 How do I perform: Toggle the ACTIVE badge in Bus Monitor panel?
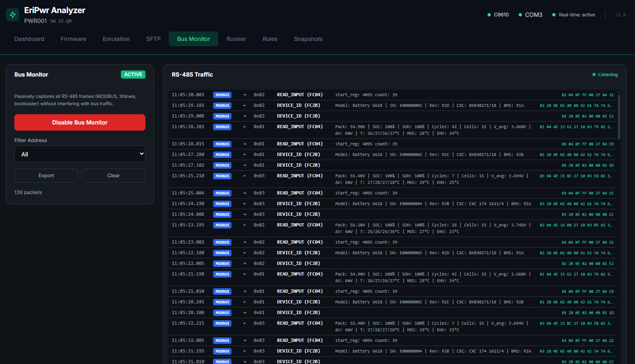pyautogui.click(x=133, y=75)
